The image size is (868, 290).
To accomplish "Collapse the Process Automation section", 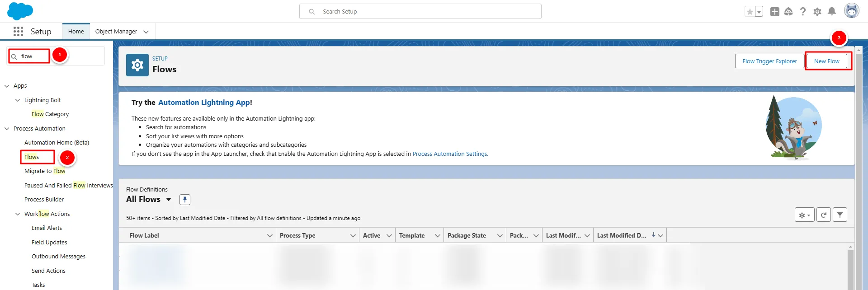I will click(x=7, y=129).
